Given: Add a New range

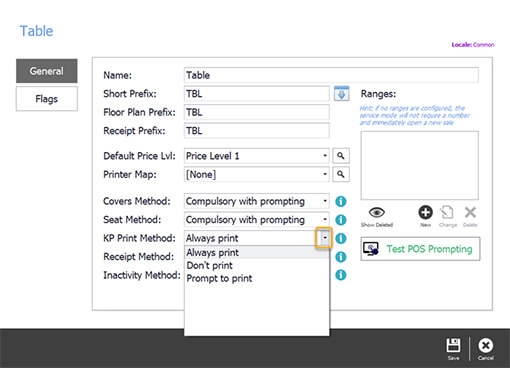Looking at the screenshot, I should click(425, 212).
